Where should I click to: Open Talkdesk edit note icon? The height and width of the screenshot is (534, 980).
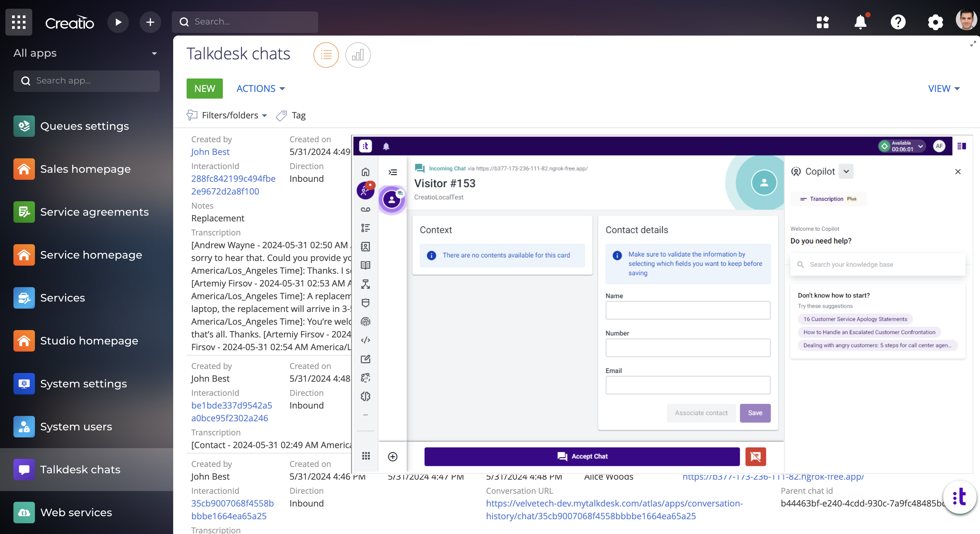[x=365, y=359]
